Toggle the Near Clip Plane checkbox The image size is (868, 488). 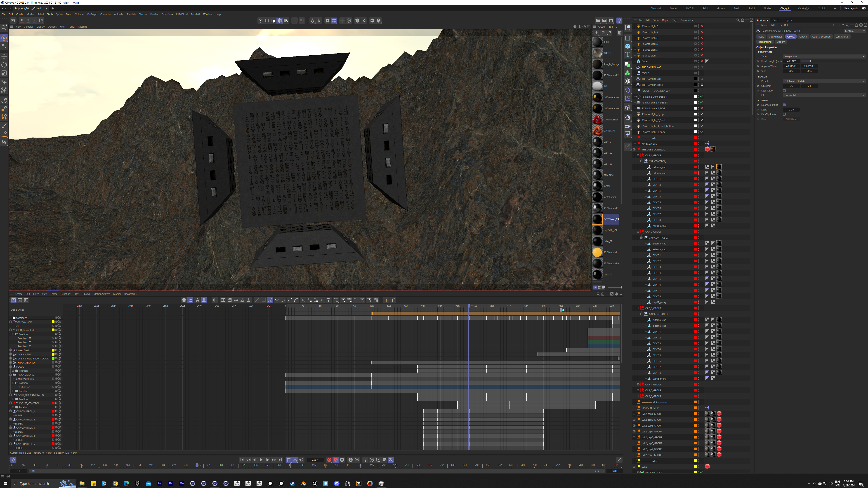click(x=784, y=105)
